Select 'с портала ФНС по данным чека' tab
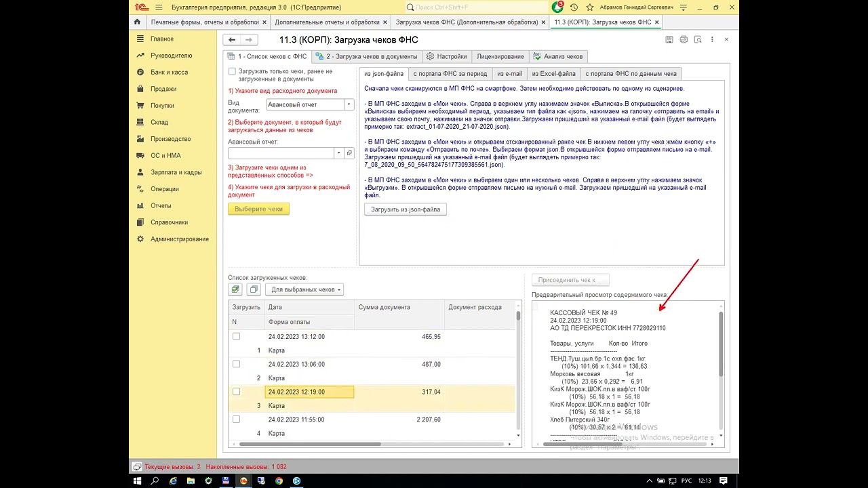 pyautogui.click(x=631, y=73)
